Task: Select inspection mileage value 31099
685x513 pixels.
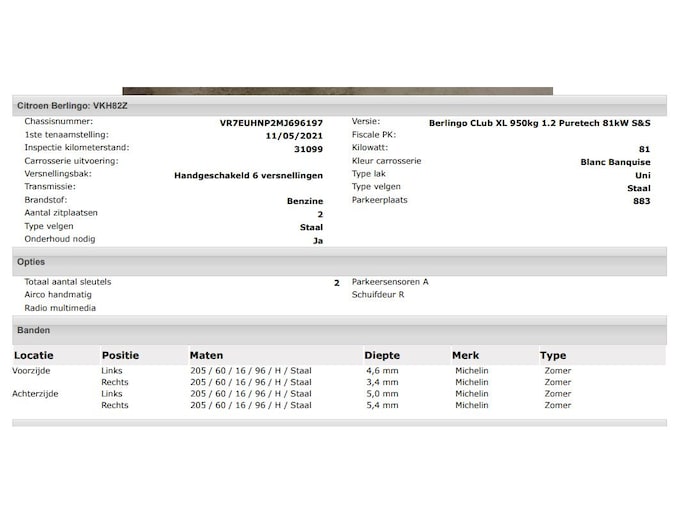Action: pyautogui.click(x=308, y=149)
